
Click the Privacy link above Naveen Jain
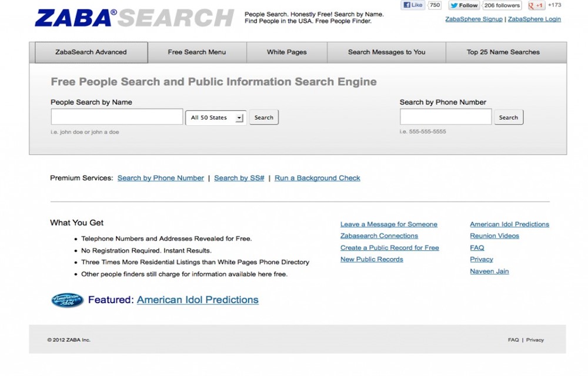coord(482,260)
